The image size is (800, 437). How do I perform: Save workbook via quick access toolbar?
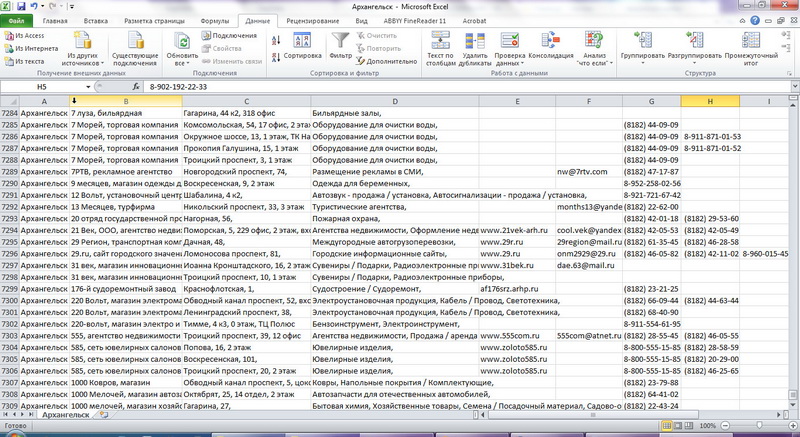click(21, 7)
